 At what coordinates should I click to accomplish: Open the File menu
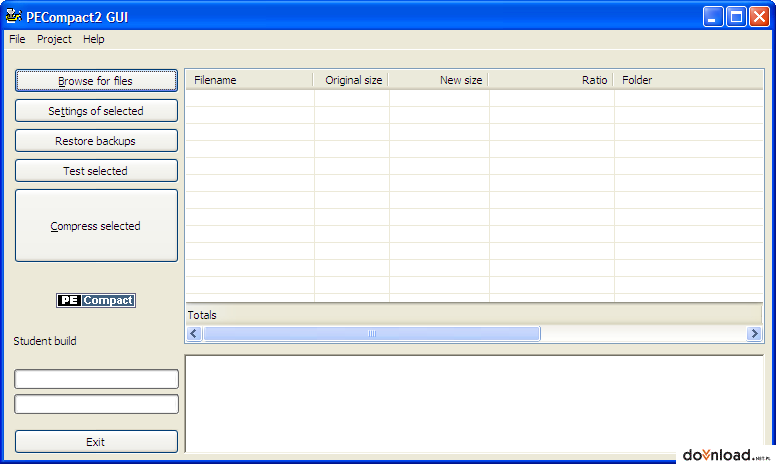click(17, 39)
